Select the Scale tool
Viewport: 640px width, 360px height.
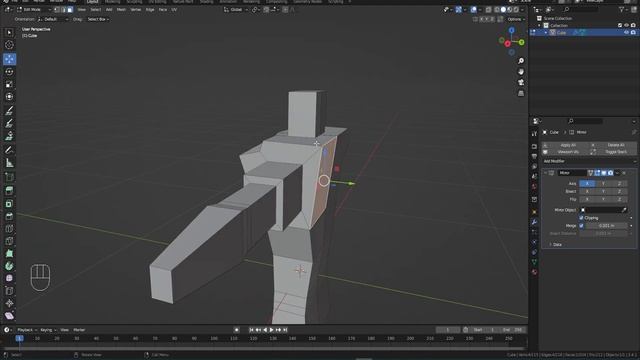pos(9,84)
